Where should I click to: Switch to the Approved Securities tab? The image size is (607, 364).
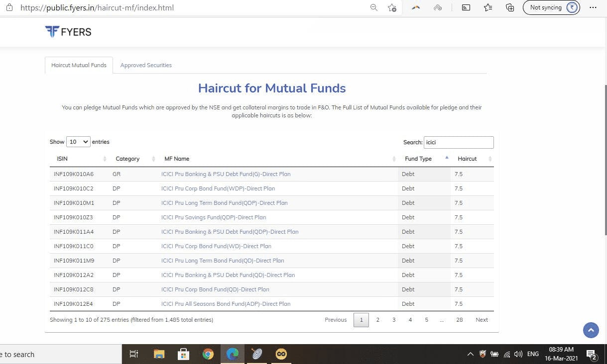click(146, 65)
